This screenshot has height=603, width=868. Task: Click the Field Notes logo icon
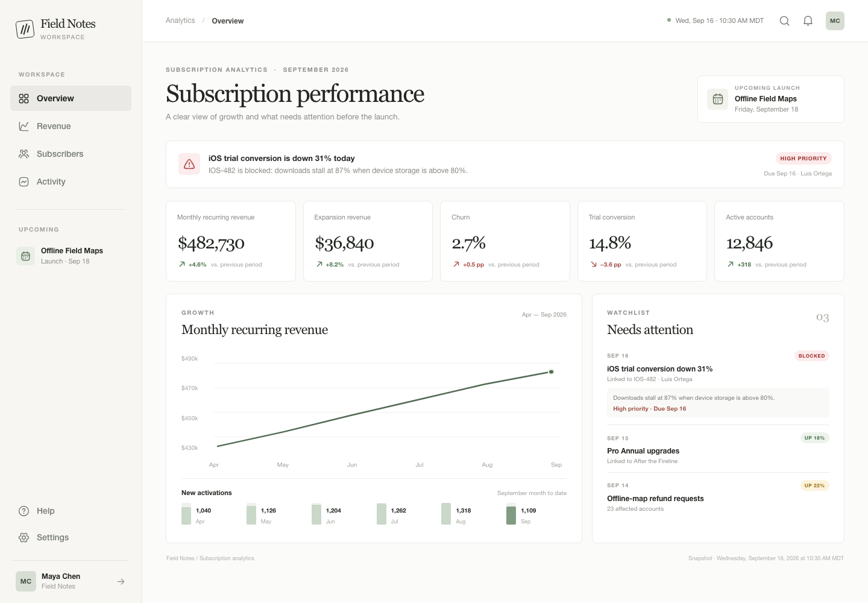(25, 29)
